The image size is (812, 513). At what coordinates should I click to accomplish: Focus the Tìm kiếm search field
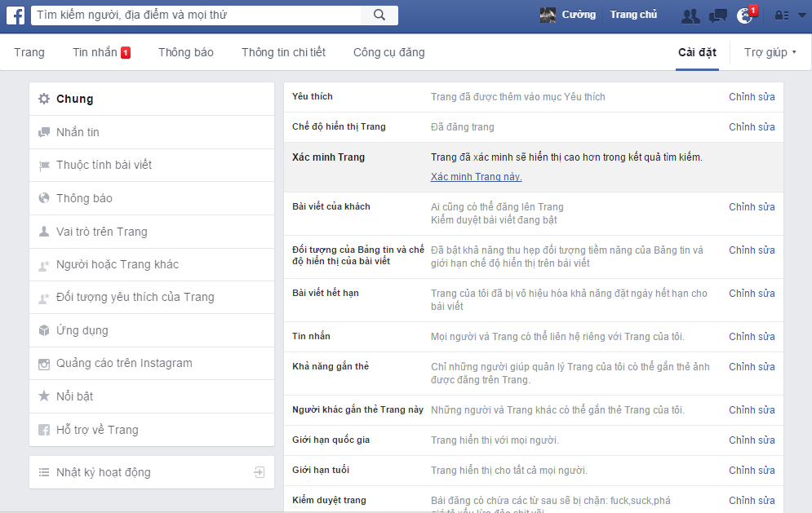[196, 15]
